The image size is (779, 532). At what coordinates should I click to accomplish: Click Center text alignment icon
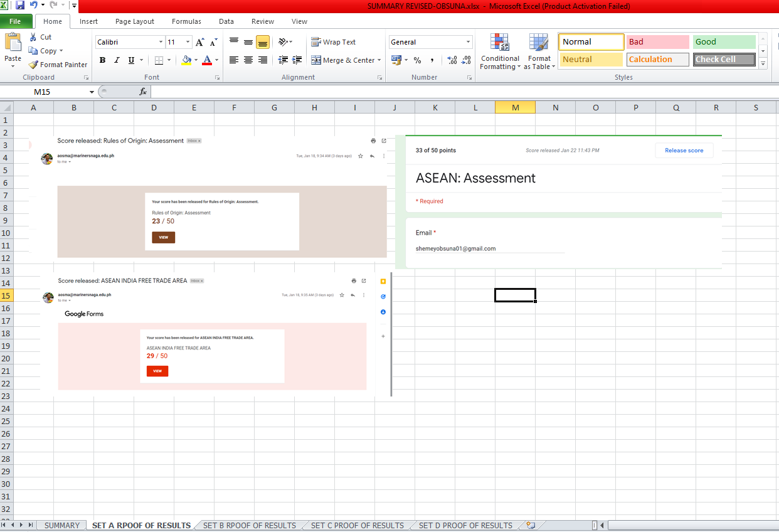(248, 60)
